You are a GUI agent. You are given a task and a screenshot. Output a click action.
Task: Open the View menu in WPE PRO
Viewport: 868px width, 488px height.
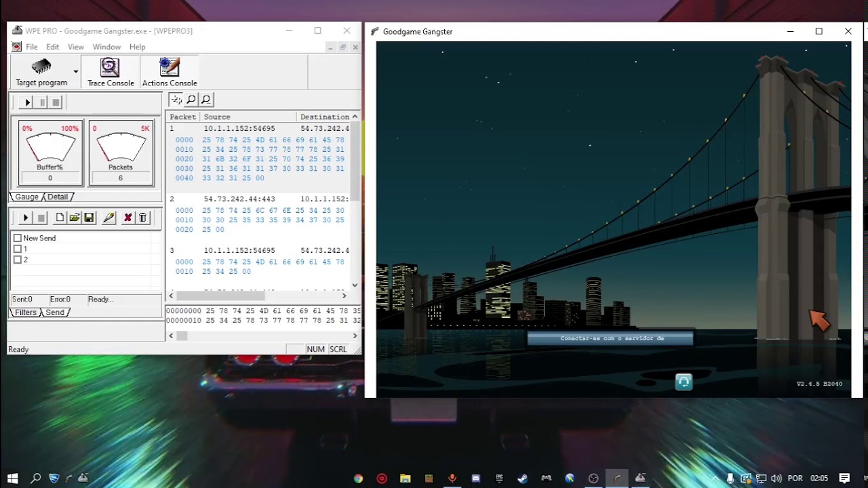pyautogui.click(x=76, y=47)
